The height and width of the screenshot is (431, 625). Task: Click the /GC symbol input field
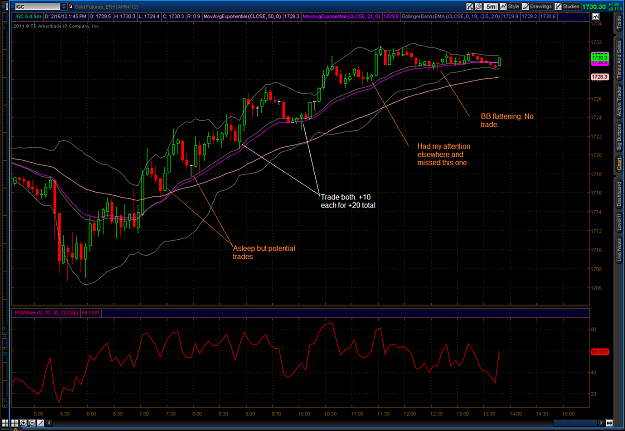[x=37, y=6]
